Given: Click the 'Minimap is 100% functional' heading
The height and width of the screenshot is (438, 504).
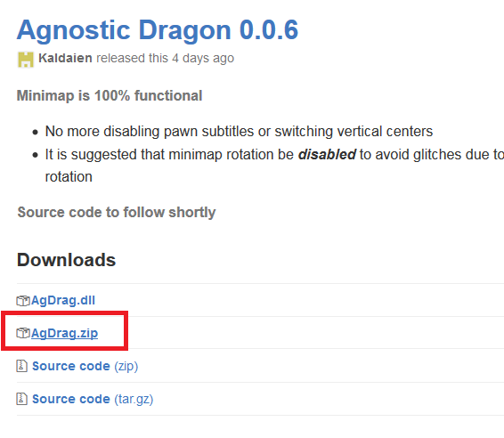Looking at the screenshot, I should point(110,95).
